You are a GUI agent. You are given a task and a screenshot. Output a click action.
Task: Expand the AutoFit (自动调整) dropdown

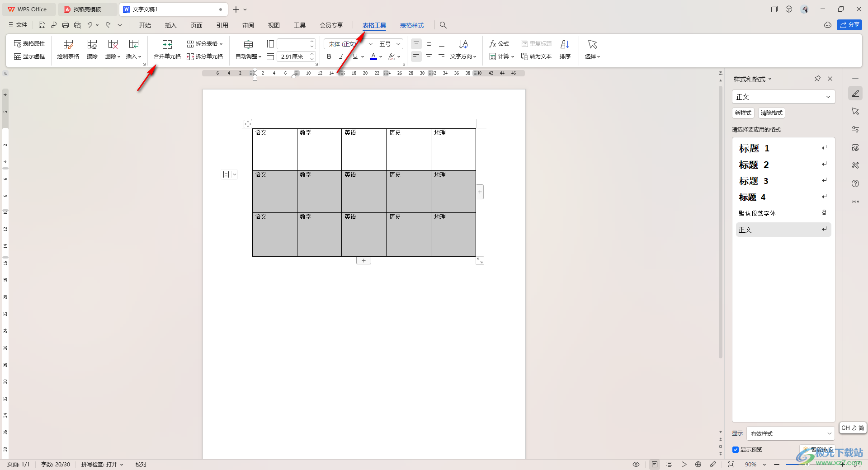tap(249, 56)
